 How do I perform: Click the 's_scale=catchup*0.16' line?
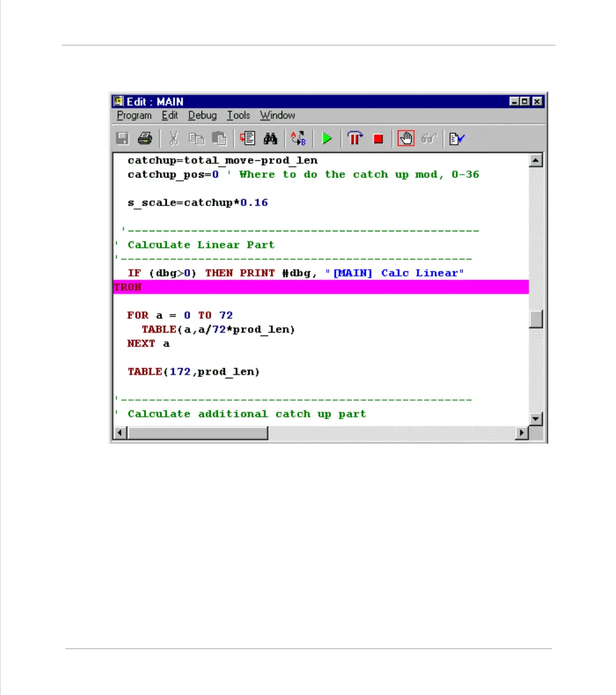tap(198, 203)
